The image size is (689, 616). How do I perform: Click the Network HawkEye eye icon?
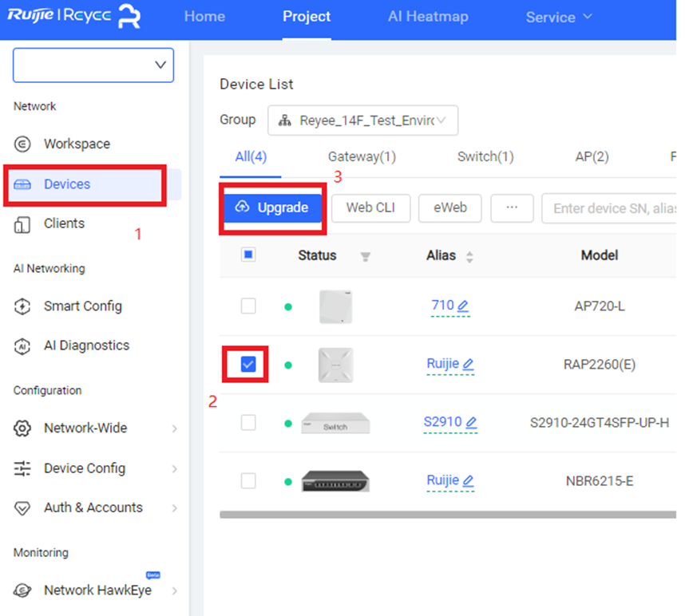point(22,590)
